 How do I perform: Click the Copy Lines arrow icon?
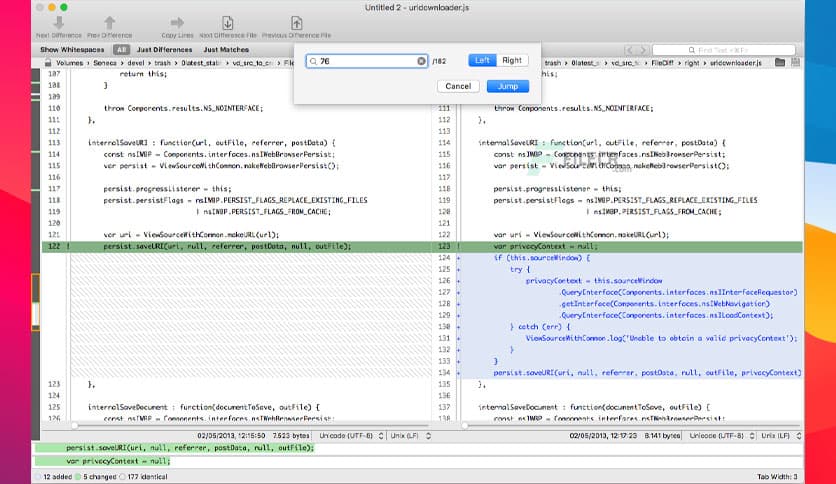click(177, 22)
